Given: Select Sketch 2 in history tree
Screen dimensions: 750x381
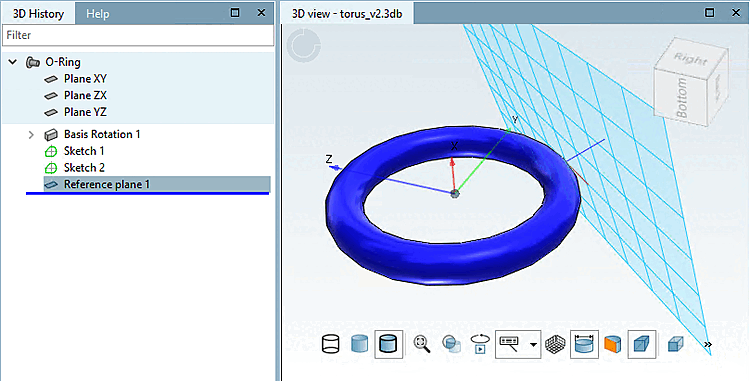Looking at the screenshot, I should (84, 168).
